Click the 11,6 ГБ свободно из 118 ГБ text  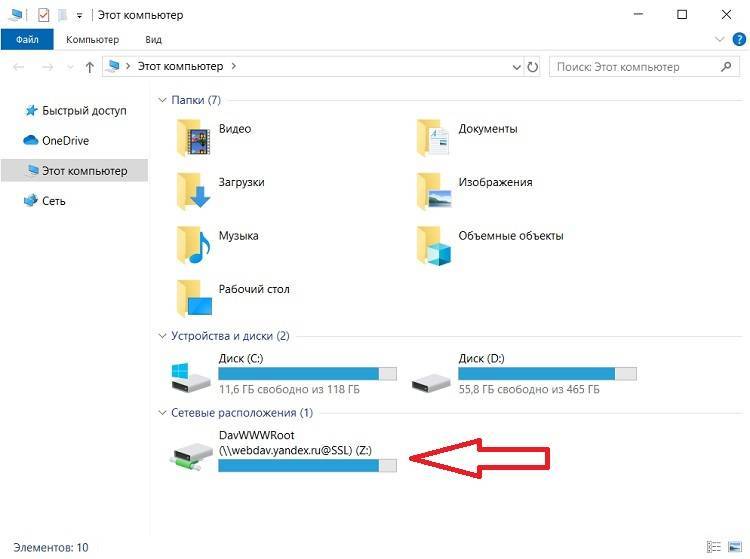coord(289,389)
